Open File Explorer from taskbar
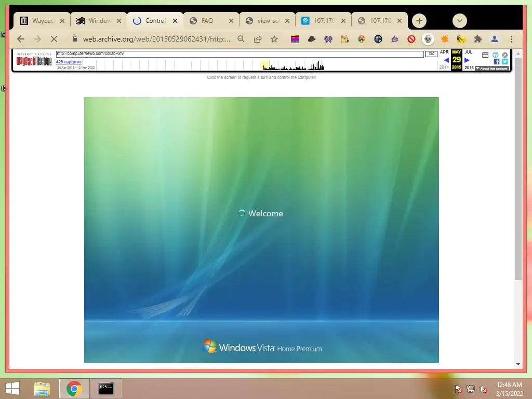532x399 pixels. (x=42, y=389)
